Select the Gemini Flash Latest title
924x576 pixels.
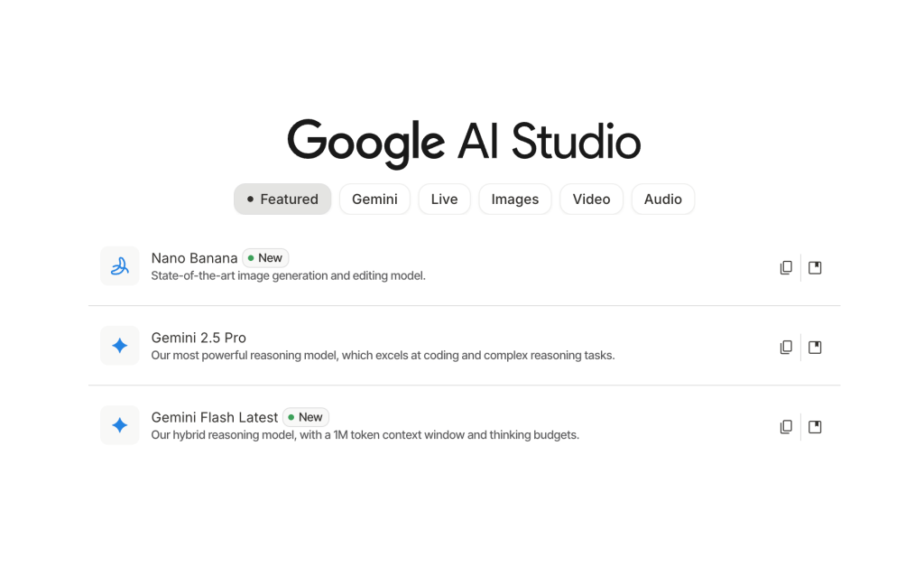[x=215, y=417]
